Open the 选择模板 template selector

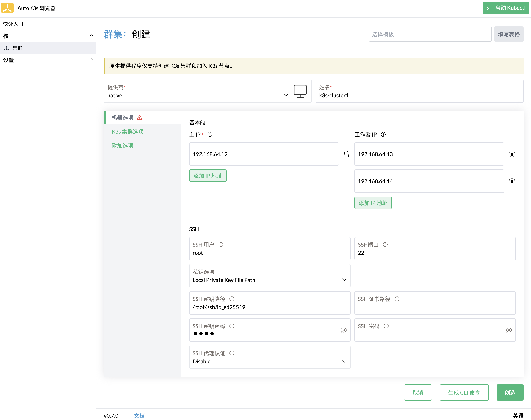pos(430,34)
